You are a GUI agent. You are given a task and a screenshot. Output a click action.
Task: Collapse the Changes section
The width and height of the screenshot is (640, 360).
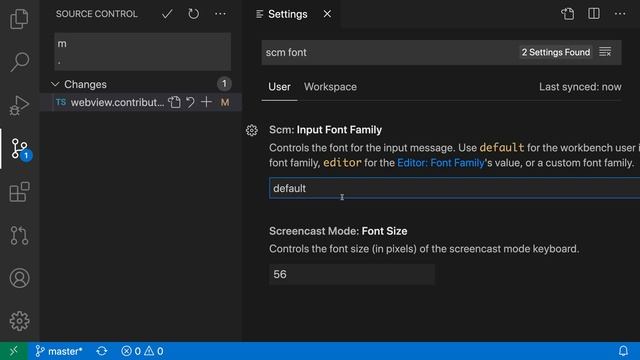tap(55, 84)
